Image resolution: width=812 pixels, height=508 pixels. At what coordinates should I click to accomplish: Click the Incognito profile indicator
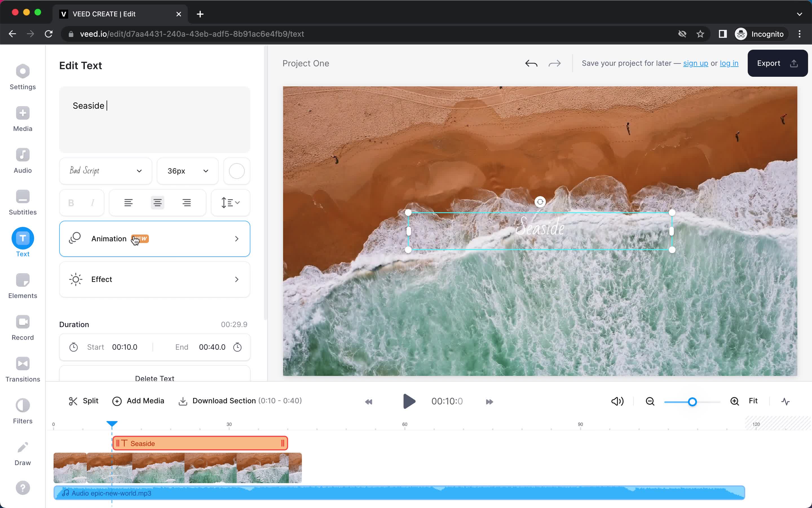click(x=760, y=34)
